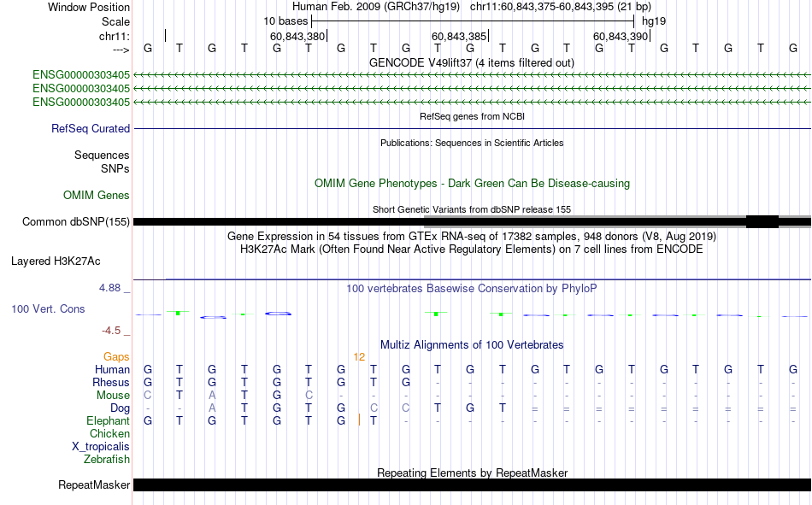Click the blue RefSeq Curated gene line

click(x=472, y=128)
